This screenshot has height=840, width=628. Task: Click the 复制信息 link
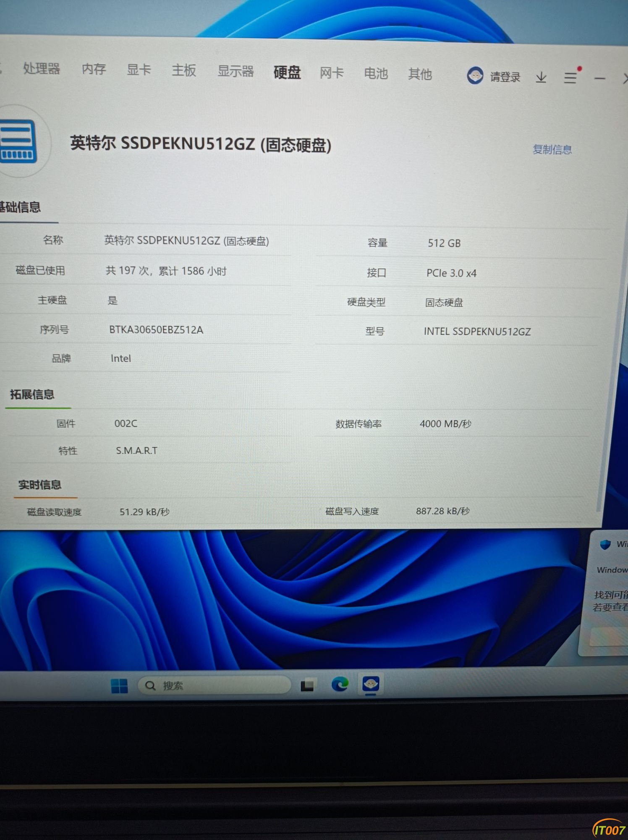point(552,150)
